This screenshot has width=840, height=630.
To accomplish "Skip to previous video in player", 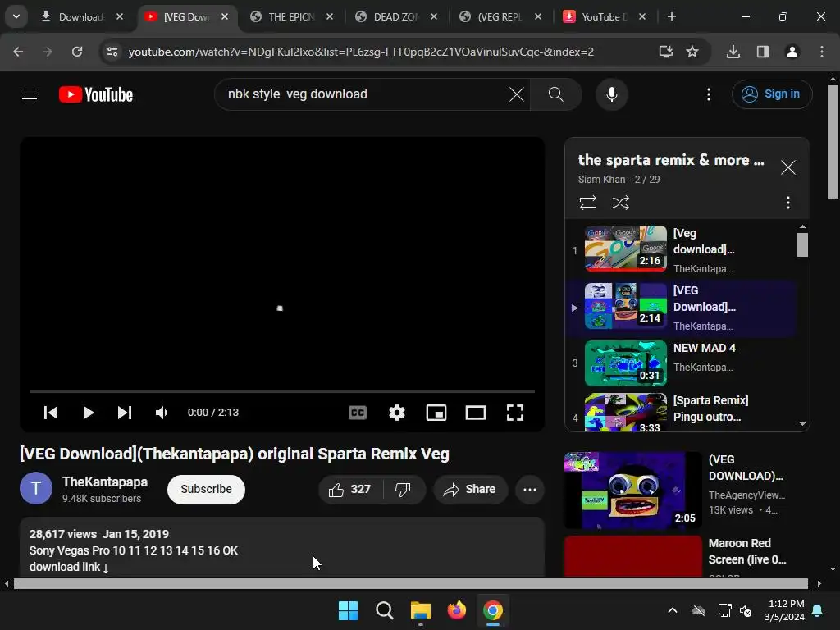I will click(x=51, y=413).
